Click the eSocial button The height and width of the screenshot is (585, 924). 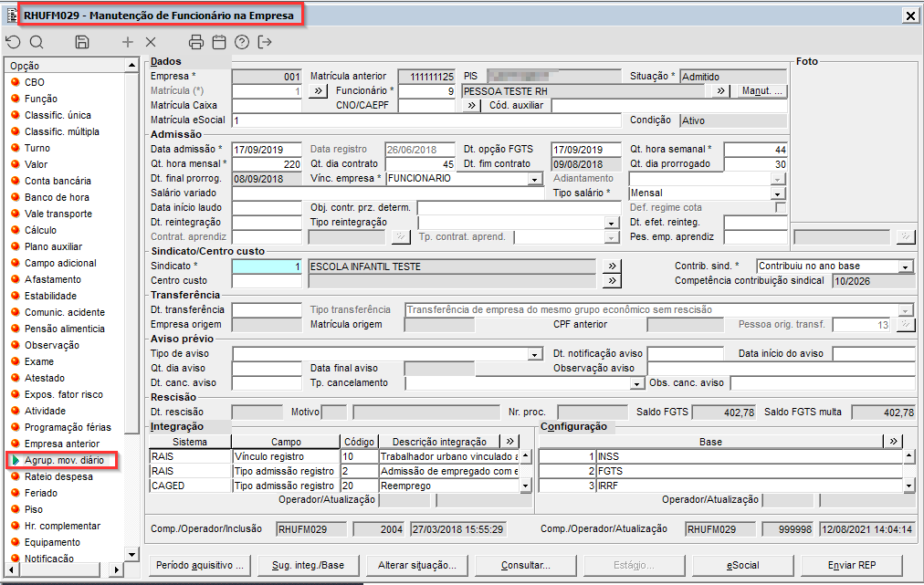(x=742, y=565)
